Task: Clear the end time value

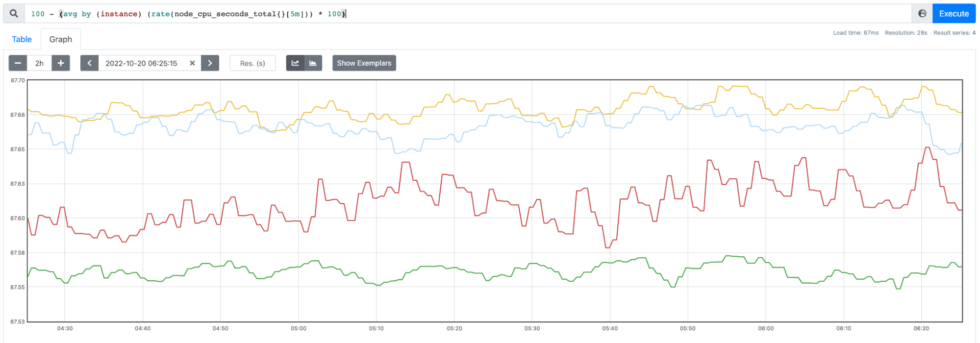Action: [192, 63]
